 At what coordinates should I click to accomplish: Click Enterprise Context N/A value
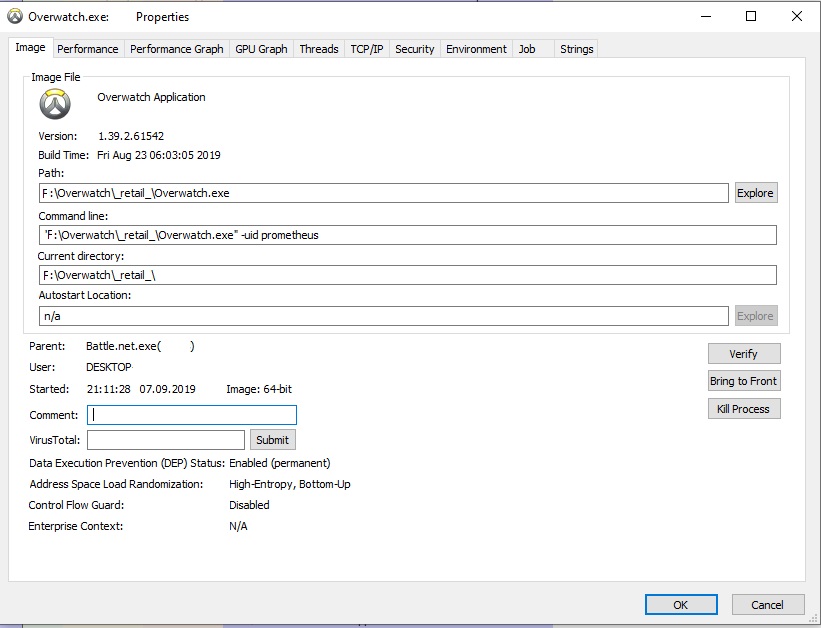click(238, 526)
